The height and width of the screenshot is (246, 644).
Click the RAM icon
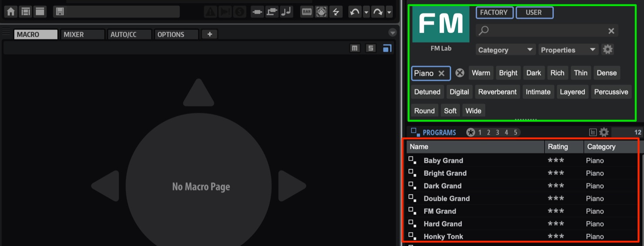(x=307, y=12)
